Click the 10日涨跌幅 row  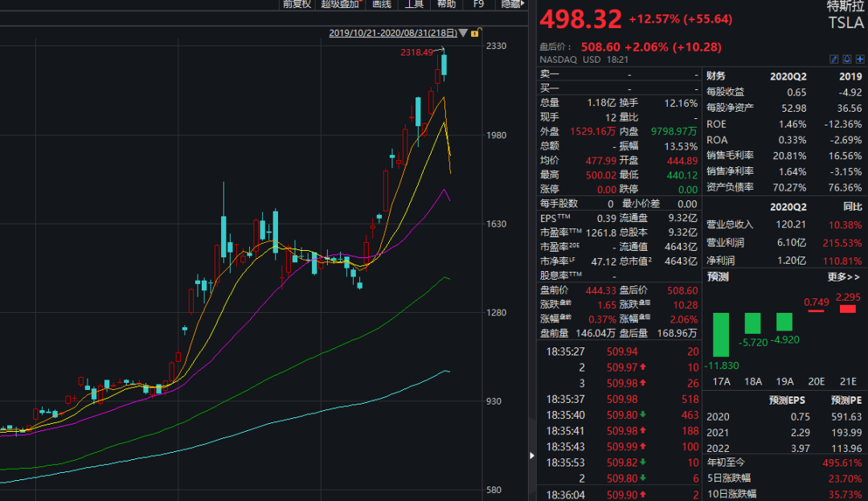click(x=784, y=493)
